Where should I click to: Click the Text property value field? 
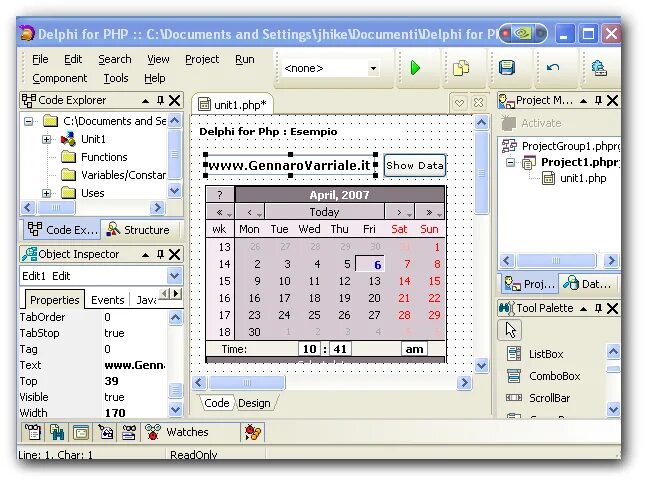134,365
